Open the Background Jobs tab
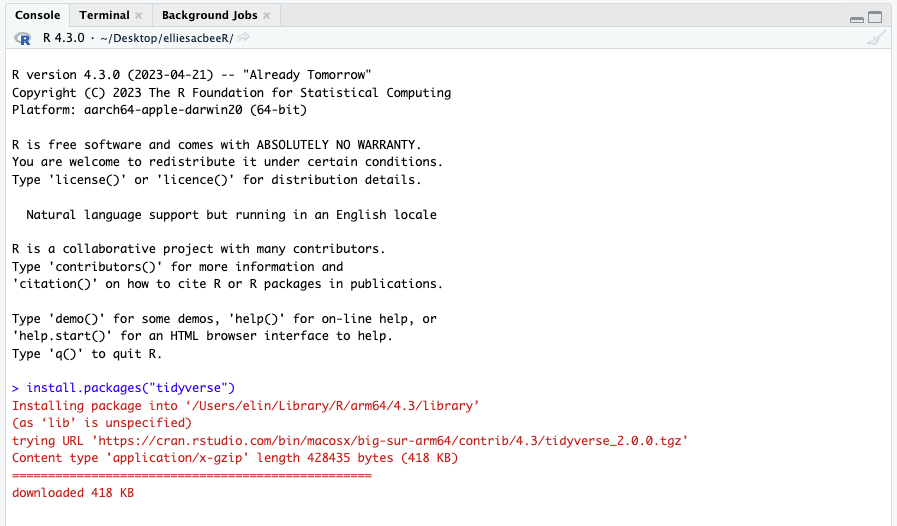897x526 pixels. (209, 15)
